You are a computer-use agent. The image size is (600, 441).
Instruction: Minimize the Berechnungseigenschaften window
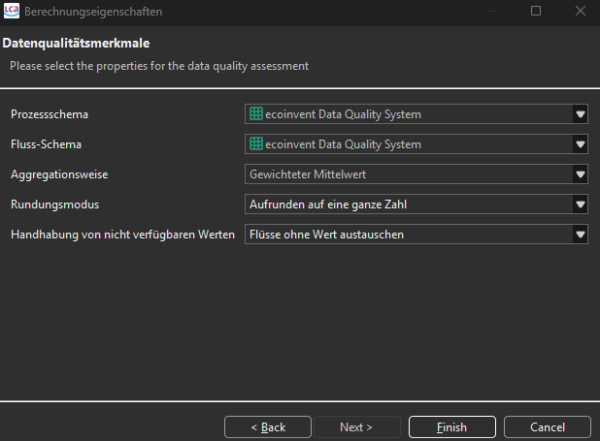click(x=490, y=11)
